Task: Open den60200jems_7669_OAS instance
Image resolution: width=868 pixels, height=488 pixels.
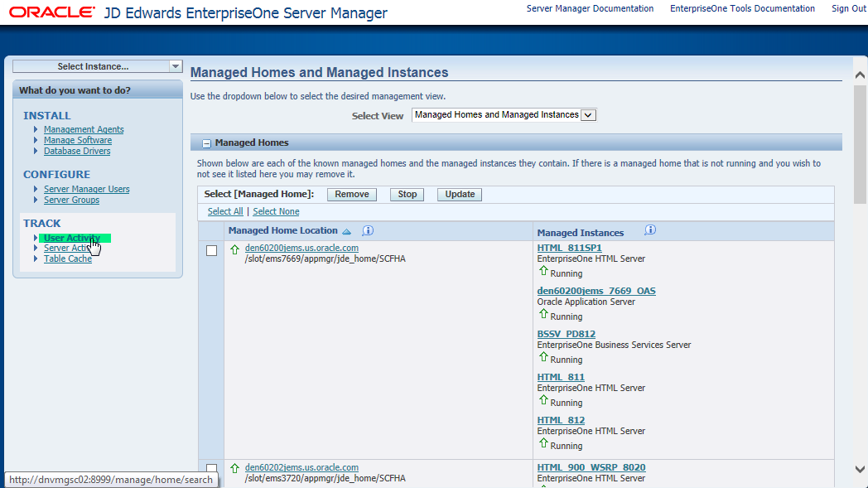Action: point(596,291)
